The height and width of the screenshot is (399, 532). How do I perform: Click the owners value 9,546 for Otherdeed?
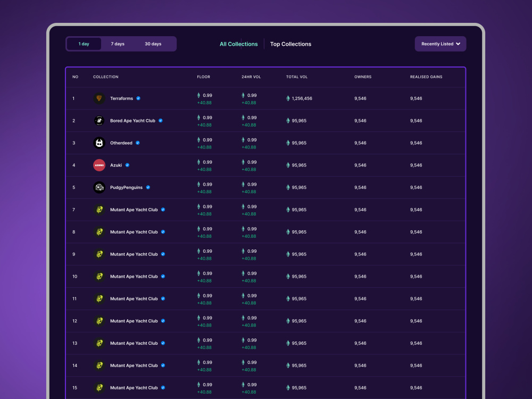(360, 143)
